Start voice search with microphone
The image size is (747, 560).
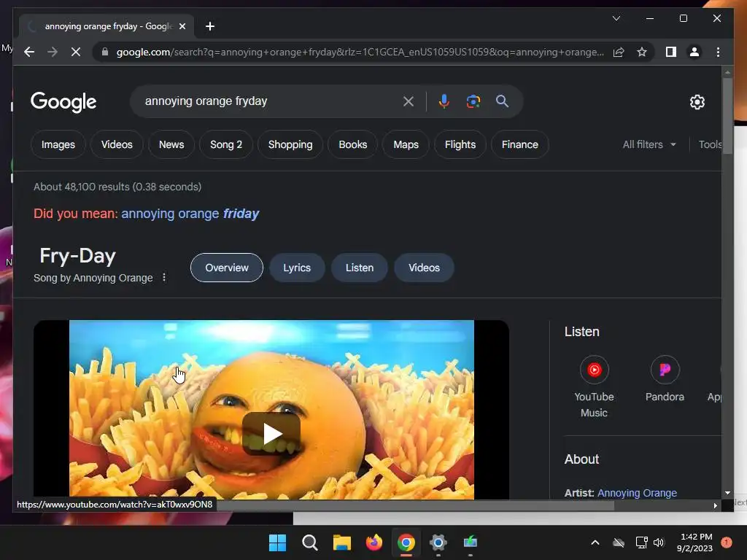(x=444, y=101)
